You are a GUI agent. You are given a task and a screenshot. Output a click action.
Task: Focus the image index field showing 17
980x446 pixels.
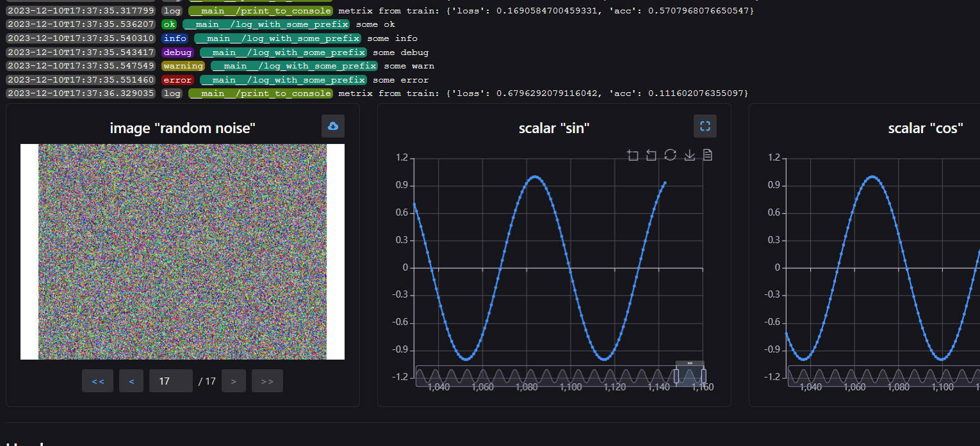tap(170, 381)
